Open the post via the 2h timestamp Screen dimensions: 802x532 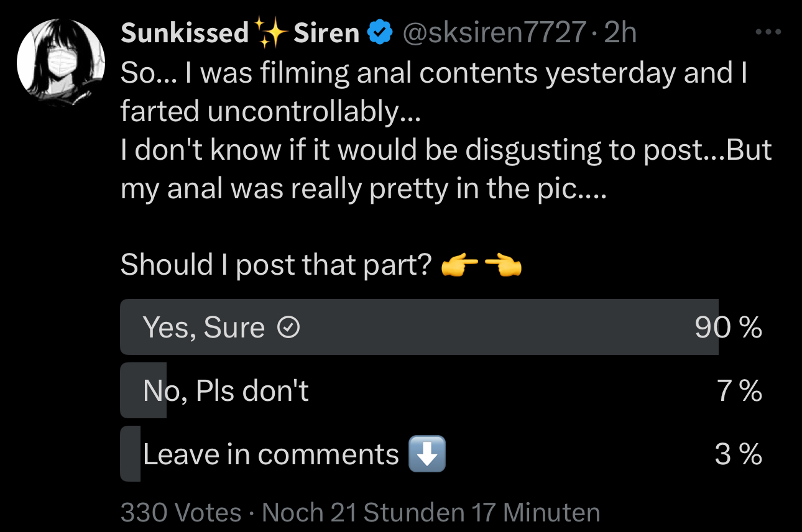(620, 32)
